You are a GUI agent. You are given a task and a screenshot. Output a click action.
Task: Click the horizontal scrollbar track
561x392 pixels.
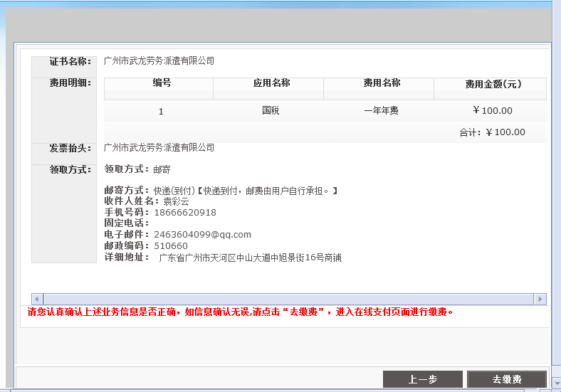click(x=288, y=299)
